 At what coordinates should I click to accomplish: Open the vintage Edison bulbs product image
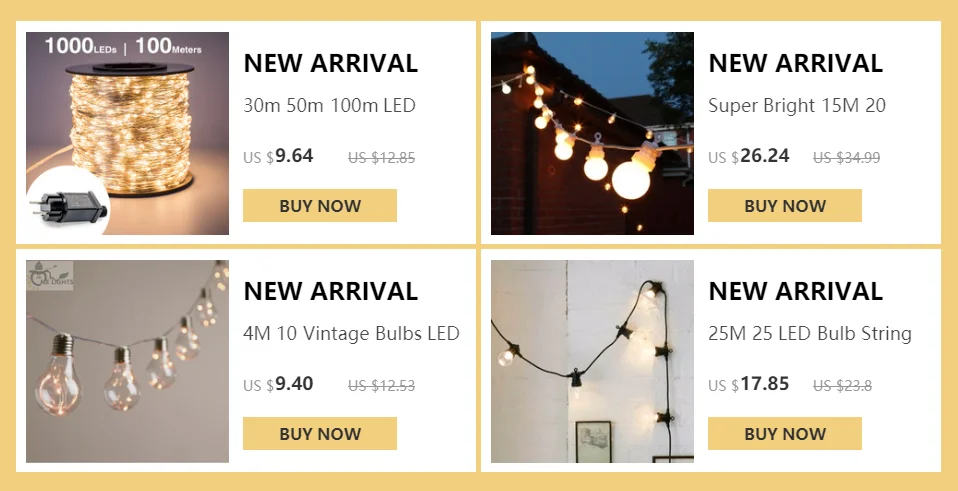click(127, 362)
